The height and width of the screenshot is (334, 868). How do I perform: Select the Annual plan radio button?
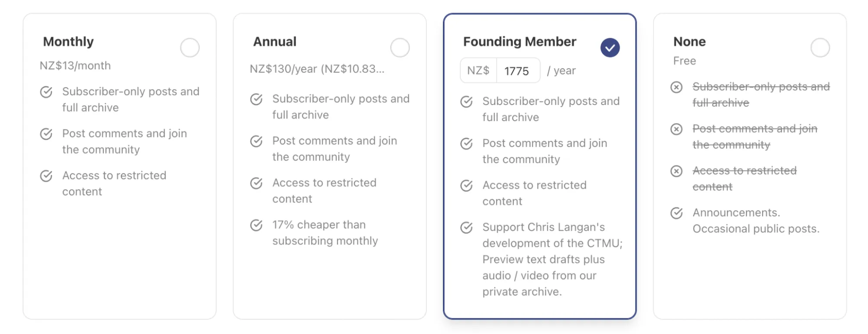pos(400,48)
